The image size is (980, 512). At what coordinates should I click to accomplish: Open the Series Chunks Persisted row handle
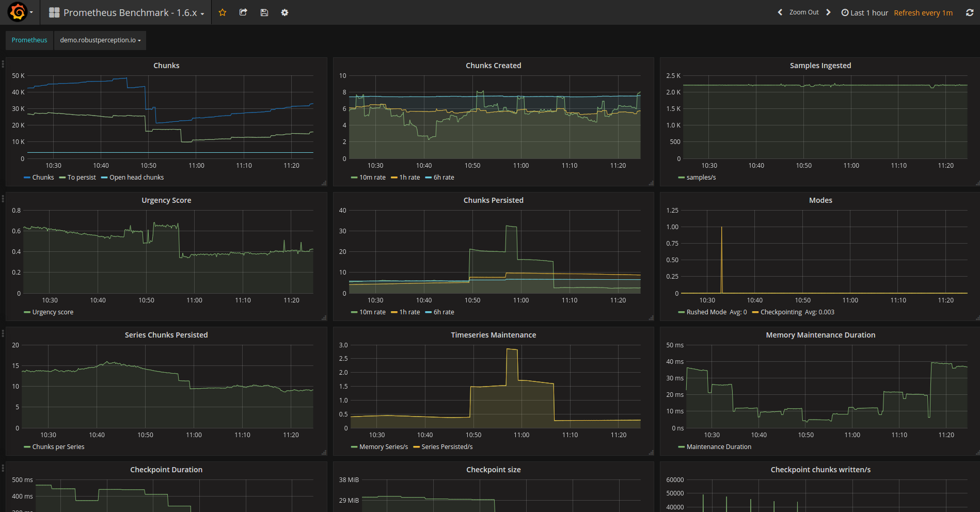coord(3,333)
